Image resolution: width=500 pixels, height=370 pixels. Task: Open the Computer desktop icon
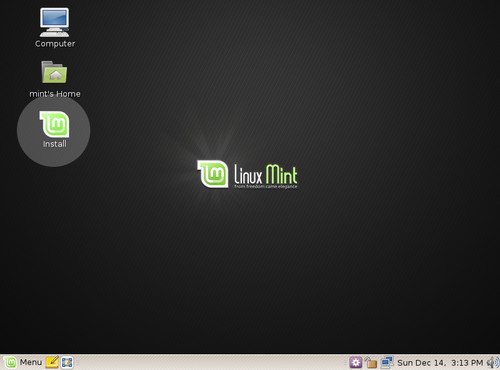pos(54,23)
